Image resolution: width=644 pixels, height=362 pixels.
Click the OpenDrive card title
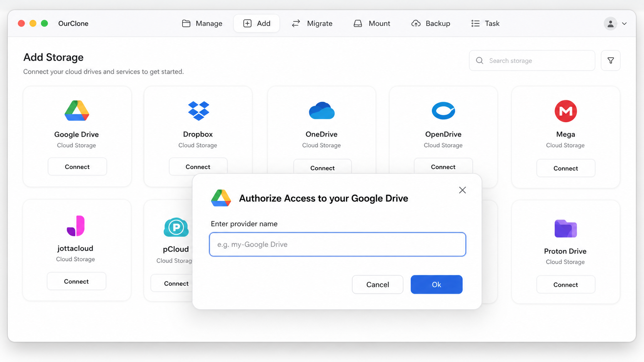point(443,134)
